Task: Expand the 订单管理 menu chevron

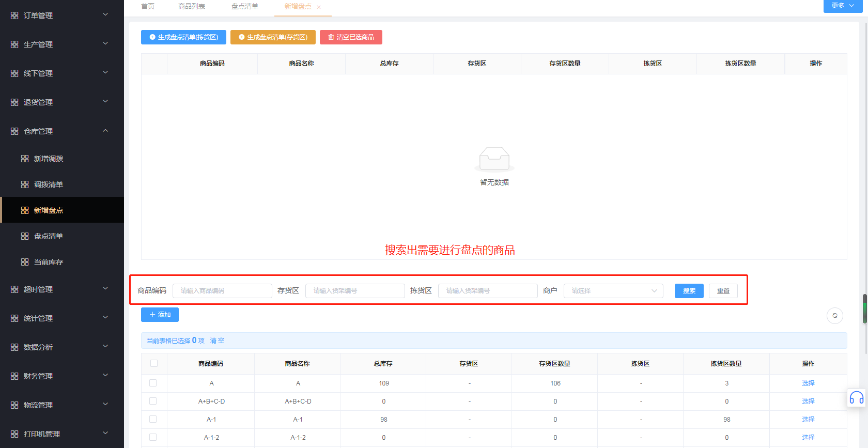Action: click(x=105, y=14)
